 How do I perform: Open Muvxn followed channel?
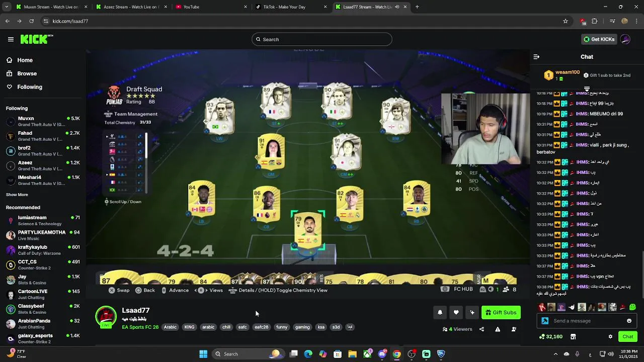pos(43,122)
